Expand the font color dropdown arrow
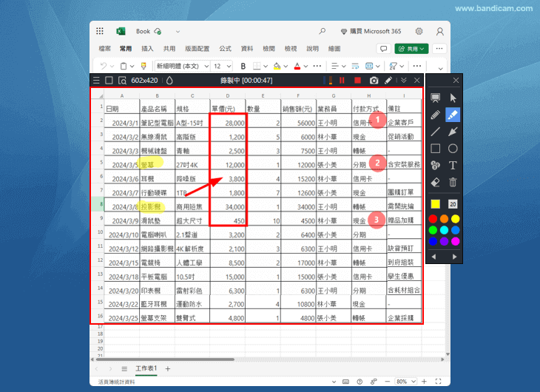This screenshot has width=540, height=392. [306, 66]
